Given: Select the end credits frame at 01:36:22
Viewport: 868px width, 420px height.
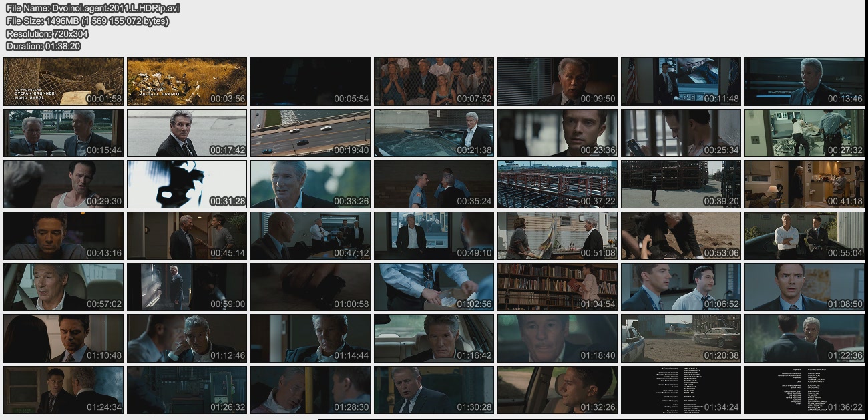Looking at the screenshot, I should [x=805, y=390].
